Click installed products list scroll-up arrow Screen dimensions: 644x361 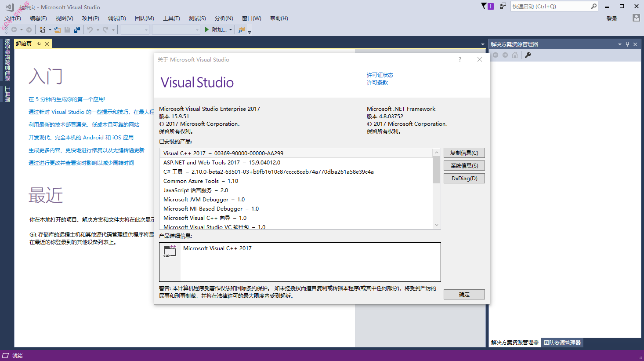click(437, 152)
